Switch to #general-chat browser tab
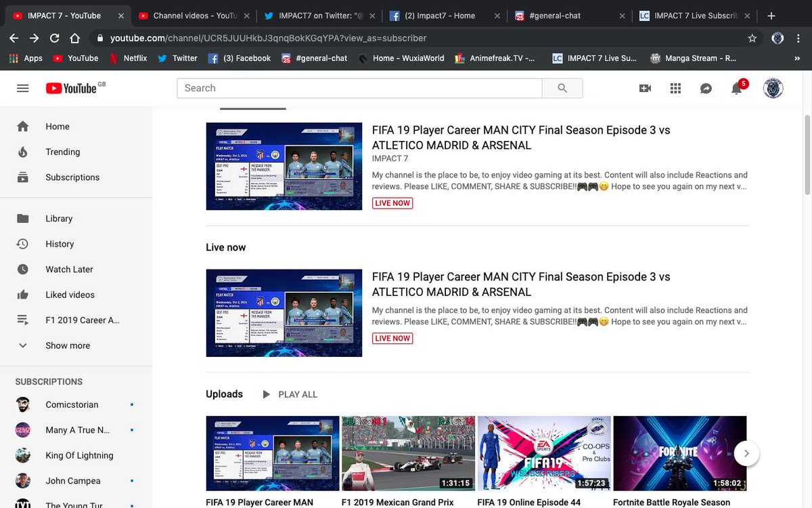Image resolution: width=812 pixels, height=508 pixels. pos(568,16)
